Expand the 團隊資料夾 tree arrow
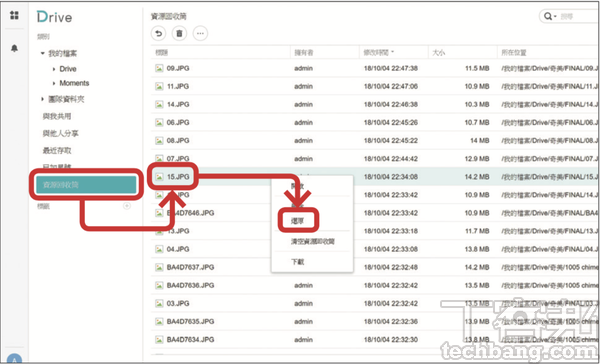The height and width of the screenshot is (364, 600). [42, 99]
